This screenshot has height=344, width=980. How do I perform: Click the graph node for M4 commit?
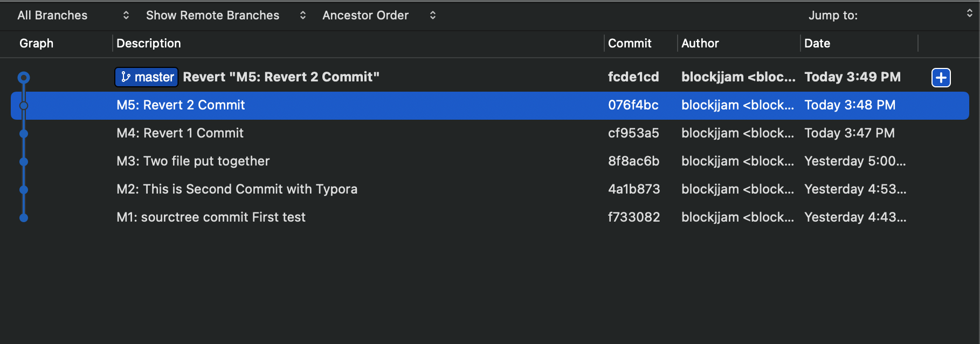coord(24,134)
